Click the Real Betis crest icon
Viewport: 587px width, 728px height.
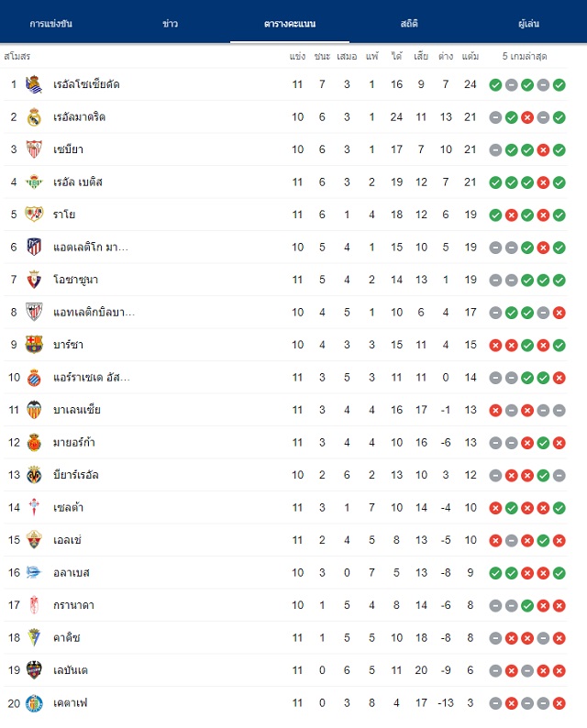click(x=34, y=182)
